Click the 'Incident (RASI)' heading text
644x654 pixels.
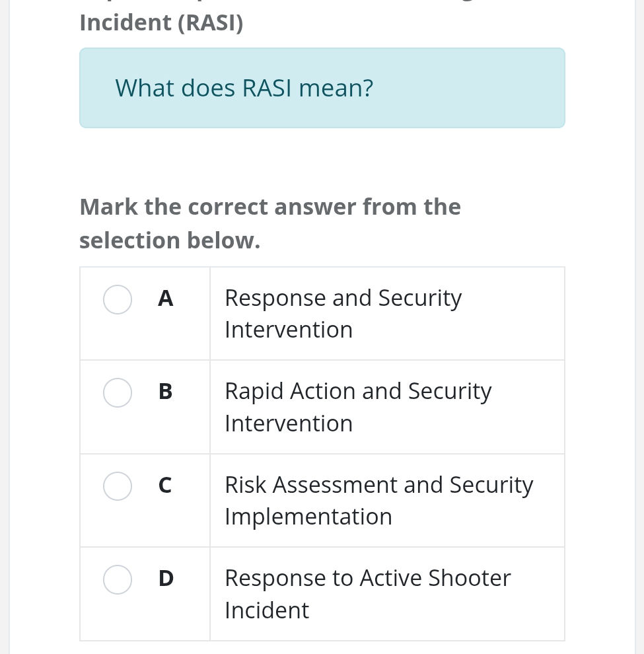(x=161, y=22)
